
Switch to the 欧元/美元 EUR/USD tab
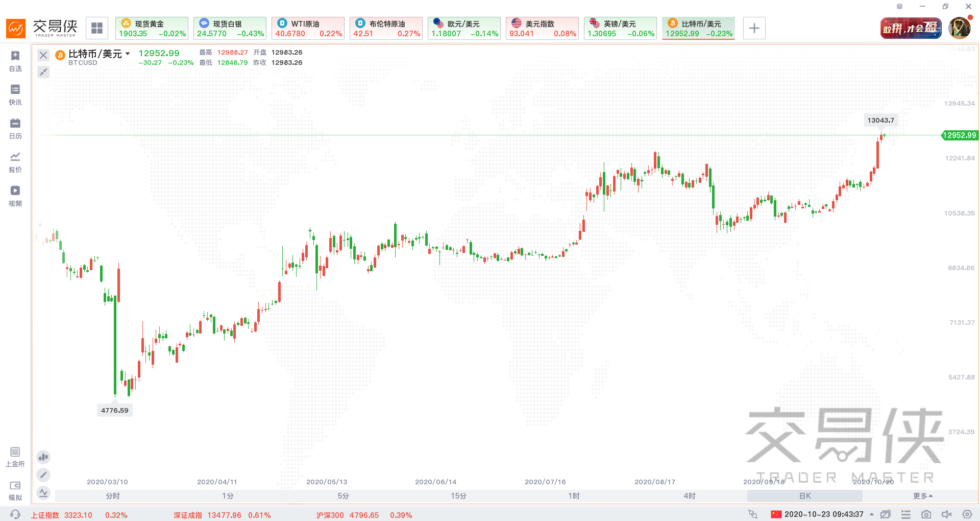coord(464,28)
